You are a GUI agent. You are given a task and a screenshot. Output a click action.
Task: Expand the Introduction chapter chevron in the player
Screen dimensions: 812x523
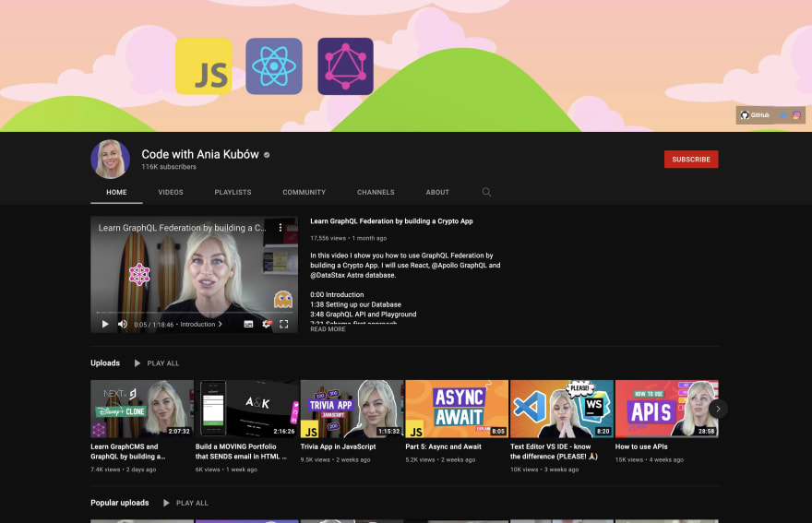[221, 324]
